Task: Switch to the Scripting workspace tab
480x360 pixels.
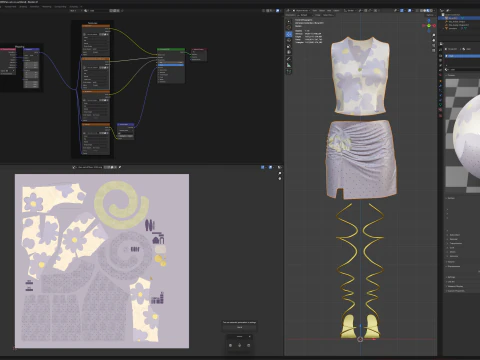Action: pyautogui.click(x=73, y=6)
